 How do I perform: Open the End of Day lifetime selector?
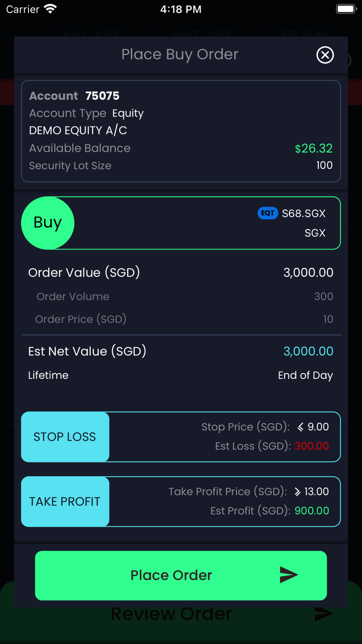[305, 375]
